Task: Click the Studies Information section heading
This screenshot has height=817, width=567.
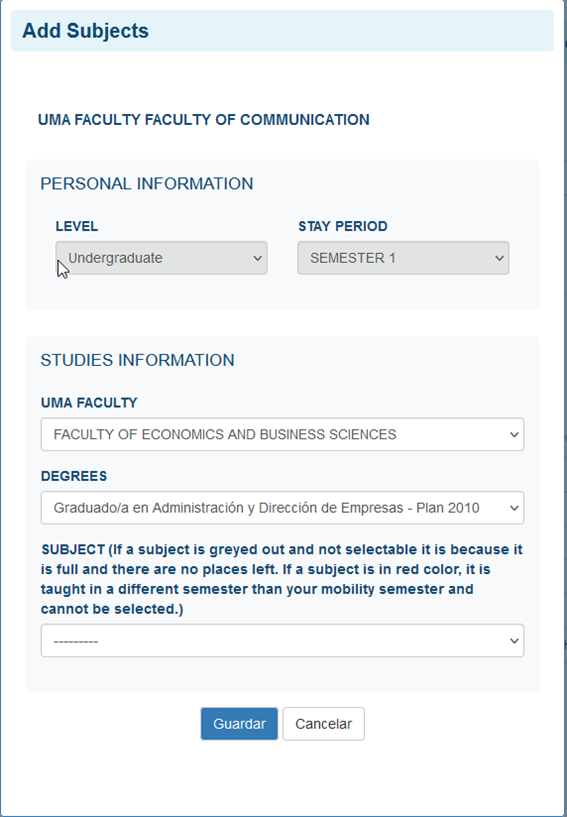Action: 138,360
